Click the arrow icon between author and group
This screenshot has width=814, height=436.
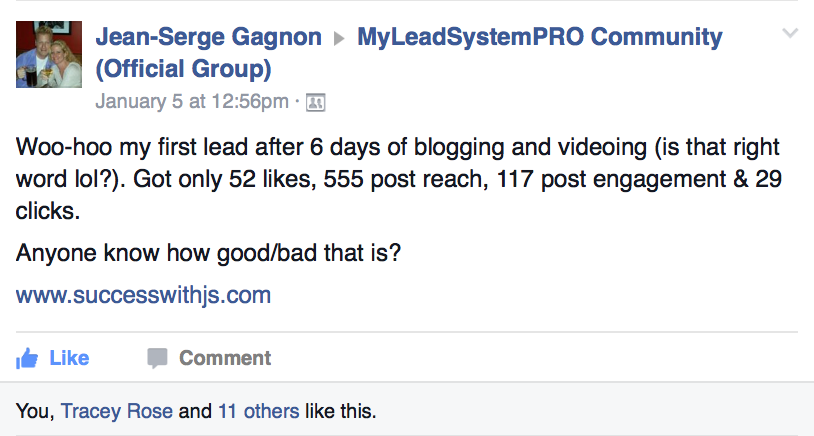coord(339,38)
